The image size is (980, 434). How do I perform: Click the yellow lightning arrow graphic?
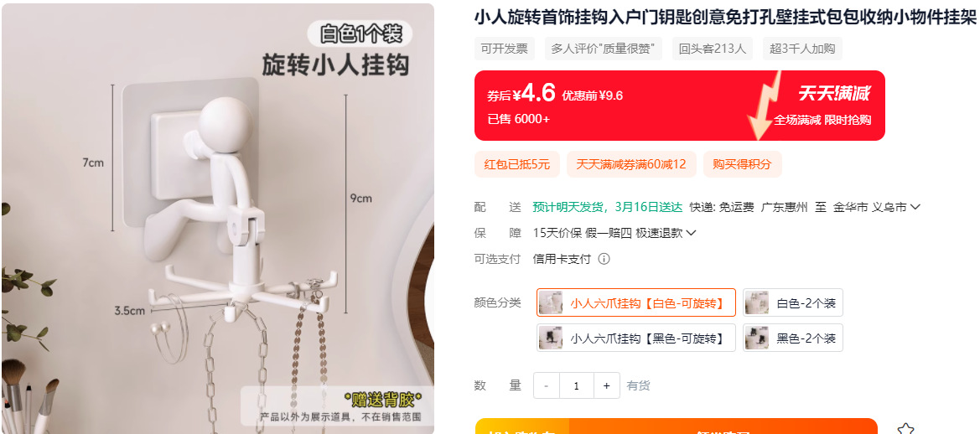pos(766,104)
